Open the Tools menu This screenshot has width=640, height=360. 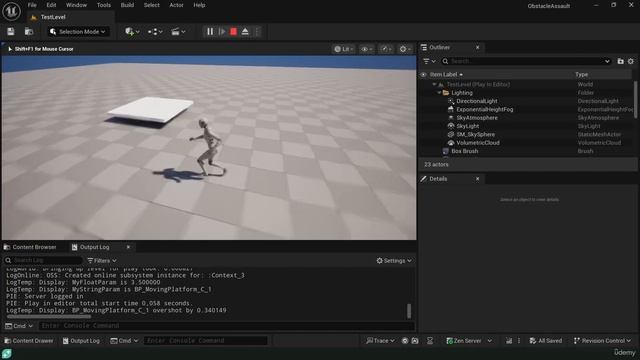[x=104, y=5]
